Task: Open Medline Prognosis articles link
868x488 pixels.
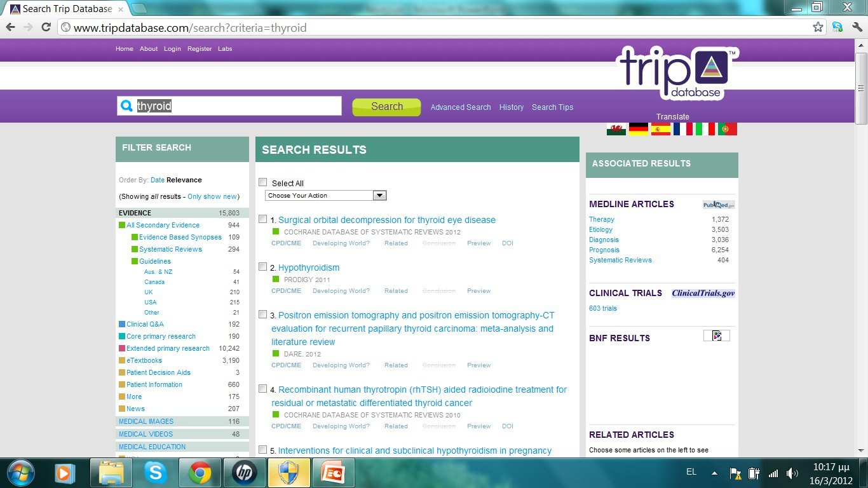Action: point(604,250)
